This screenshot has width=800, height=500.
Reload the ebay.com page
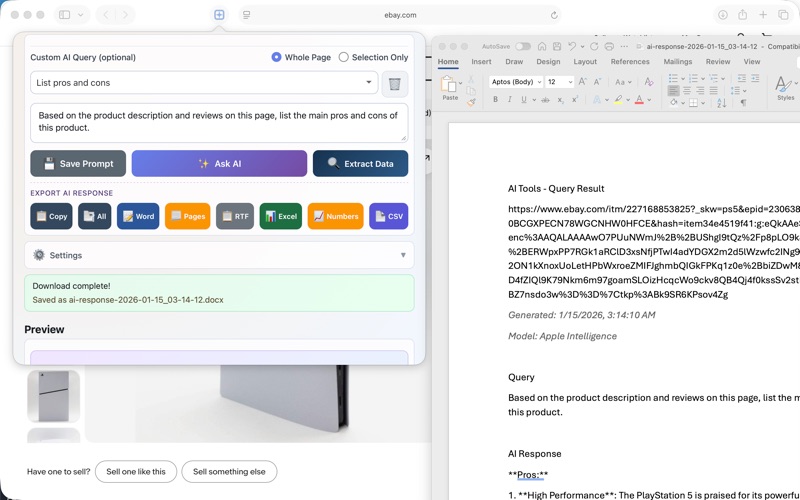(x=554, y=15)
